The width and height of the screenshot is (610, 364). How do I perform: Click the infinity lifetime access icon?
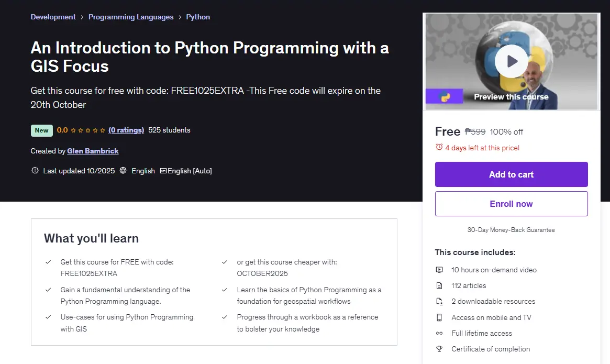(x=439, y=333)
